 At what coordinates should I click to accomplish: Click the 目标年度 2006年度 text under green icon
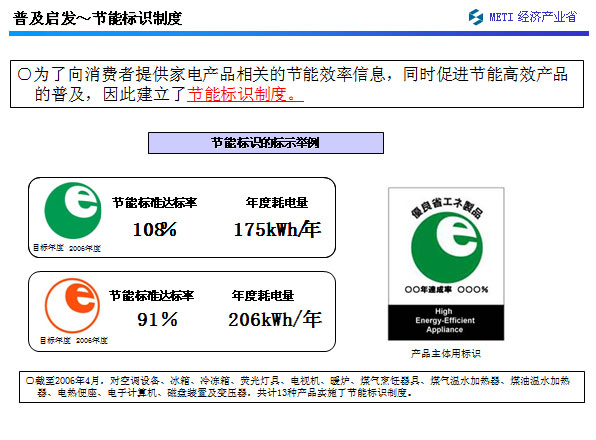coord(67,248)
